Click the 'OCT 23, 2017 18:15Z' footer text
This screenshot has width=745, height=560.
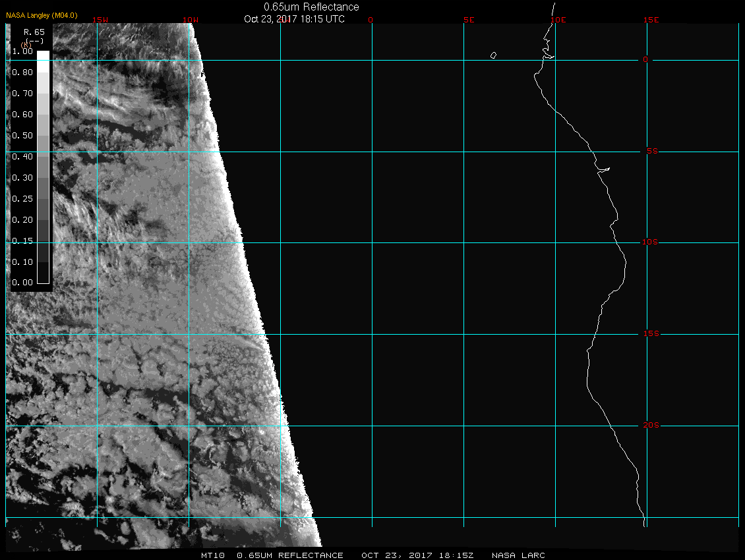417,555
